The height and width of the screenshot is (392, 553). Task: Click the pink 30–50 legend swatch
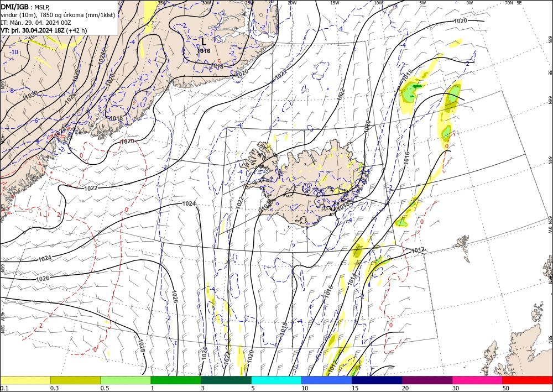(478, 380)
